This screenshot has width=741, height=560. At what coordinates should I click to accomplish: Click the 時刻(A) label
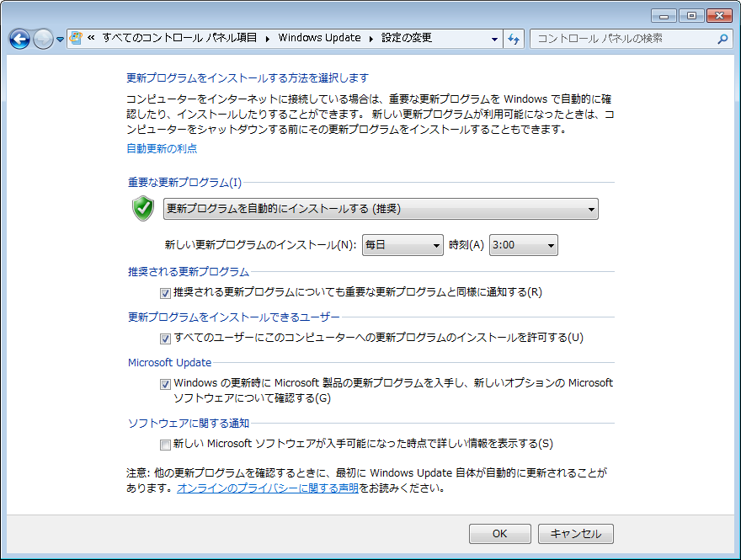[x=466, y=245]
